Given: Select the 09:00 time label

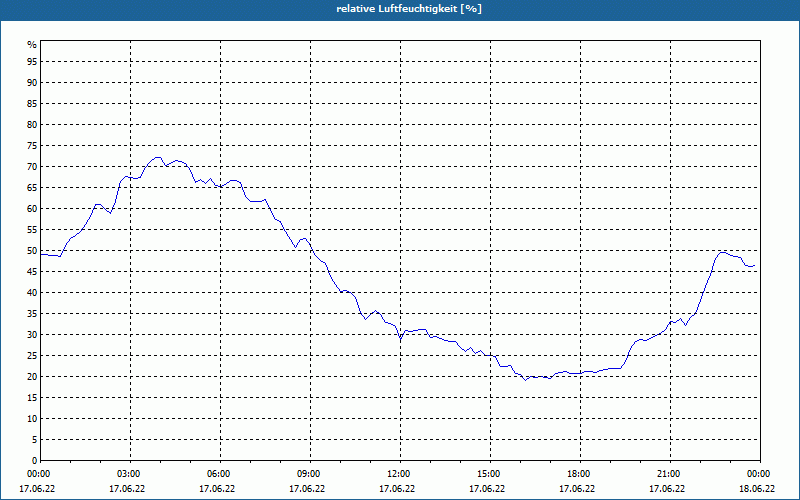Looking at the screenshot, I should point(308,474).
